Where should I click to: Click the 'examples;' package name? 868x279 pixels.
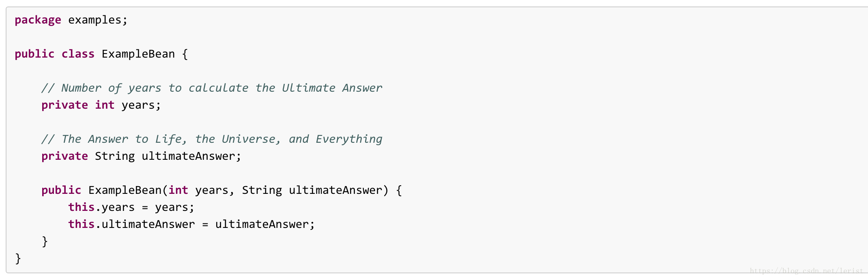coord(98,20)
